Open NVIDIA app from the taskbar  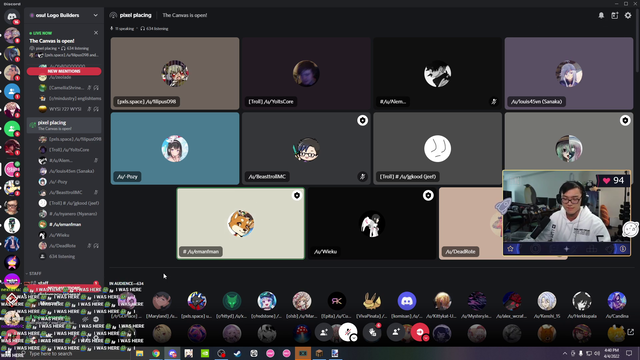click(204, 353)
